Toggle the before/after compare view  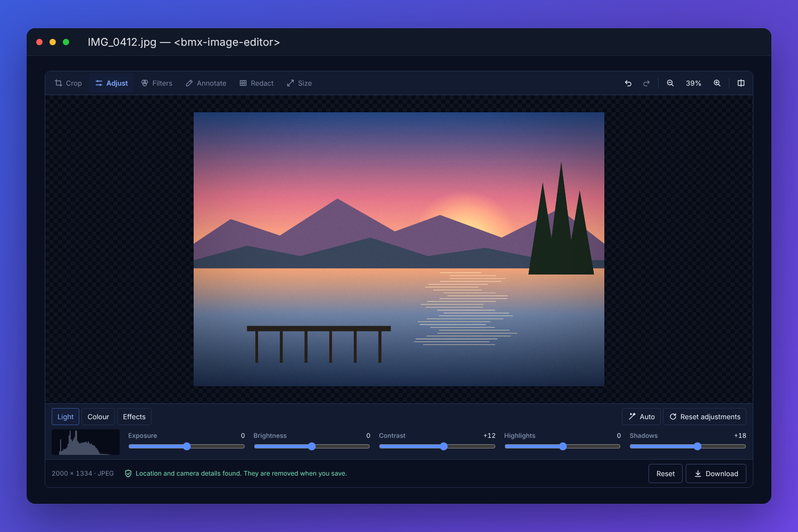coord(741,83)
